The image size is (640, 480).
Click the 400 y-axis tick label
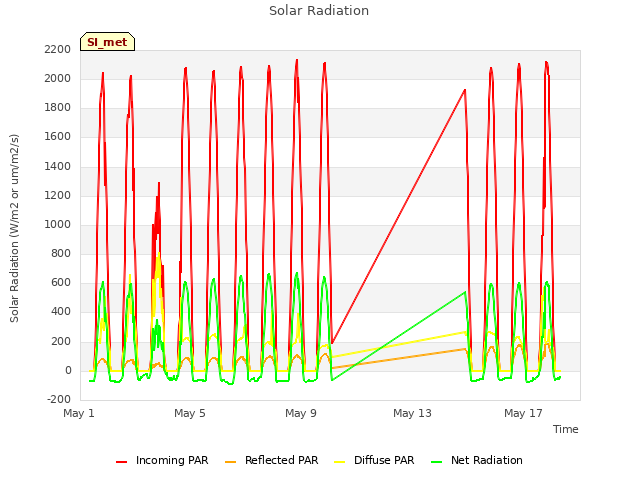pos(61,311)
